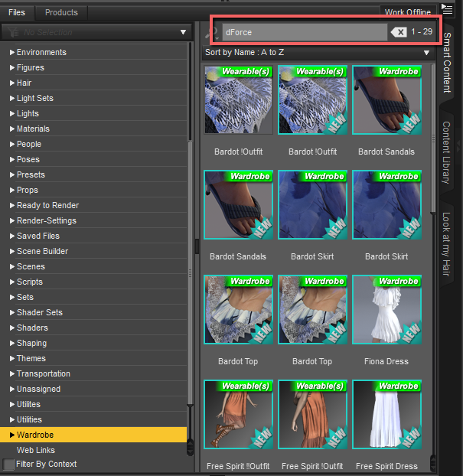Select the Fiona Dress thumbnail

(386, 309)
